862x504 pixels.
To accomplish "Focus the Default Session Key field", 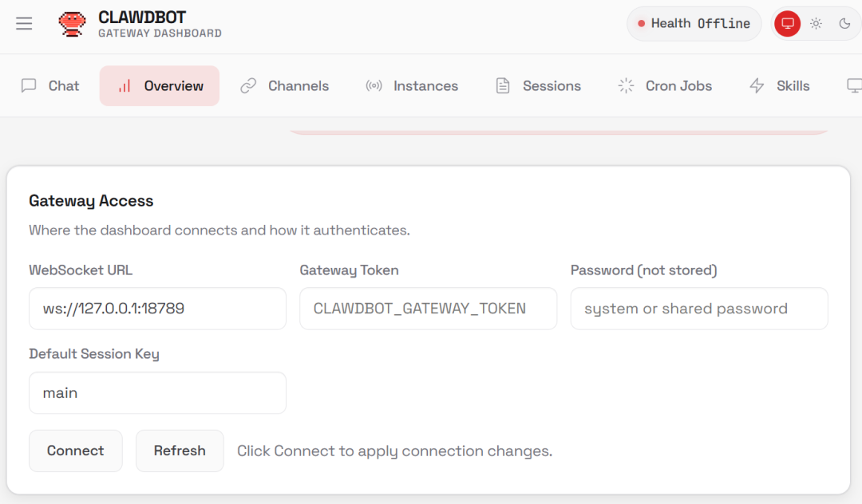I will tap(157, 393).
